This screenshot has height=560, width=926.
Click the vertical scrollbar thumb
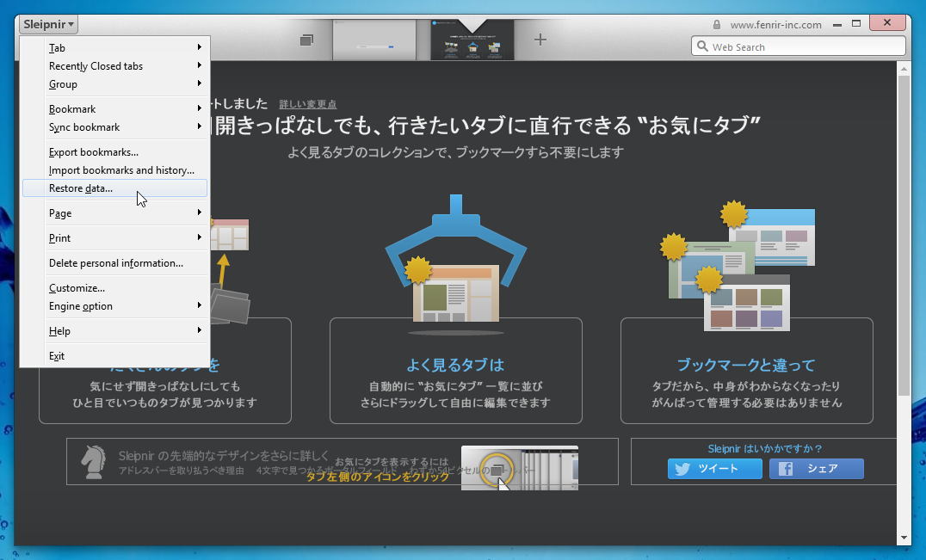[x=904, y=236]
